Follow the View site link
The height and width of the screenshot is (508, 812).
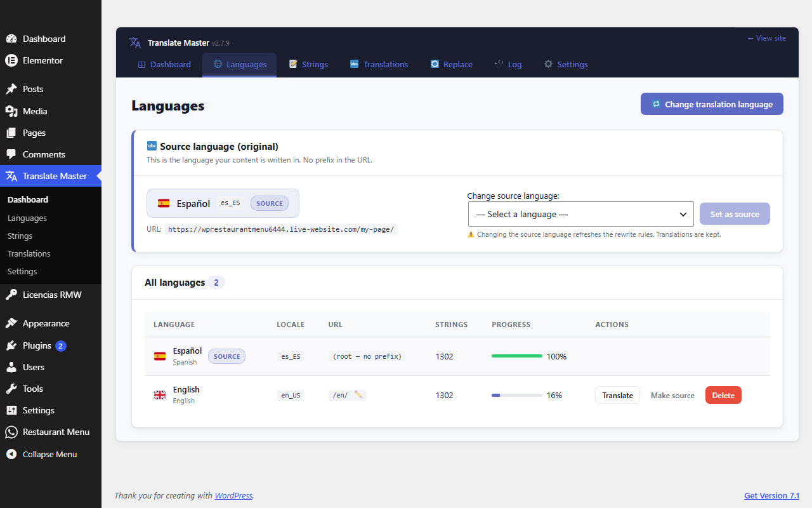pyautogui.click(x=766, y=38)
